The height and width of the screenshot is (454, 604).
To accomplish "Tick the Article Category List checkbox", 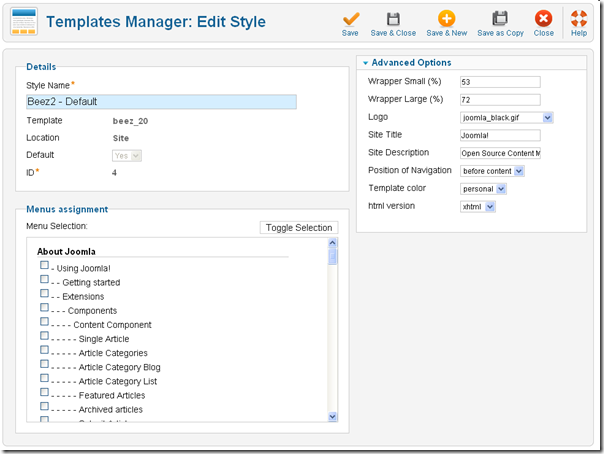I will pos(44,378).
